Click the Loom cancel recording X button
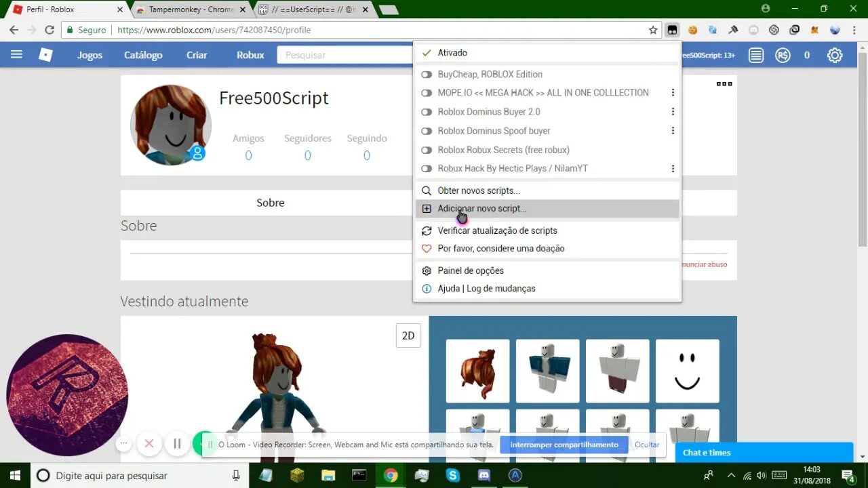 (149, 444)
